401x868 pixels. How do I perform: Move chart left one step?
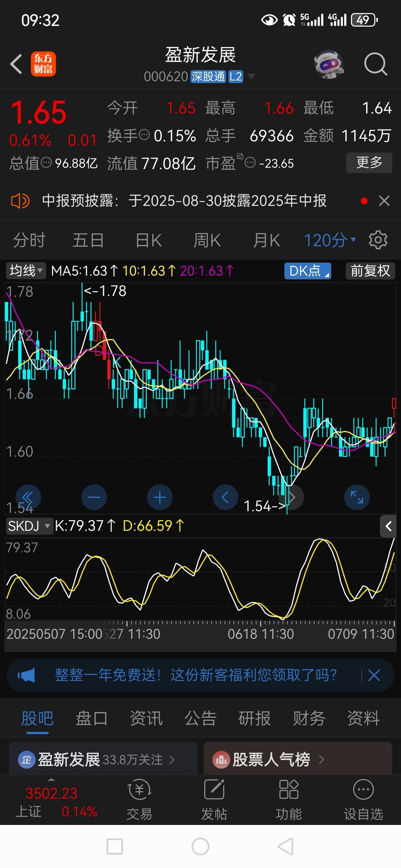pyautogui.click(x=225, y=497)
